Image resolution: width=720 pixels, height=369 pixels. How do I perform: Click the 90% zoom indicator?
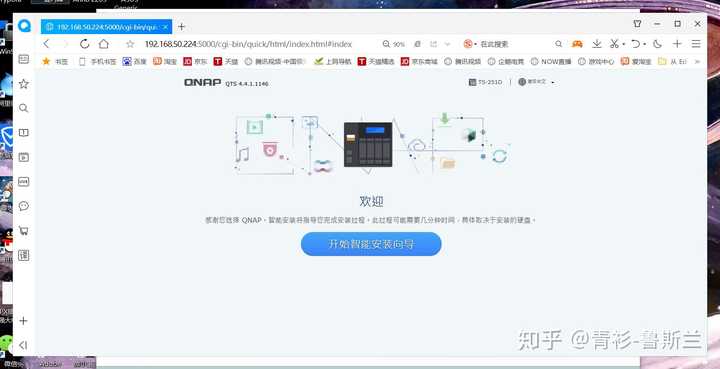pos(394,44)
